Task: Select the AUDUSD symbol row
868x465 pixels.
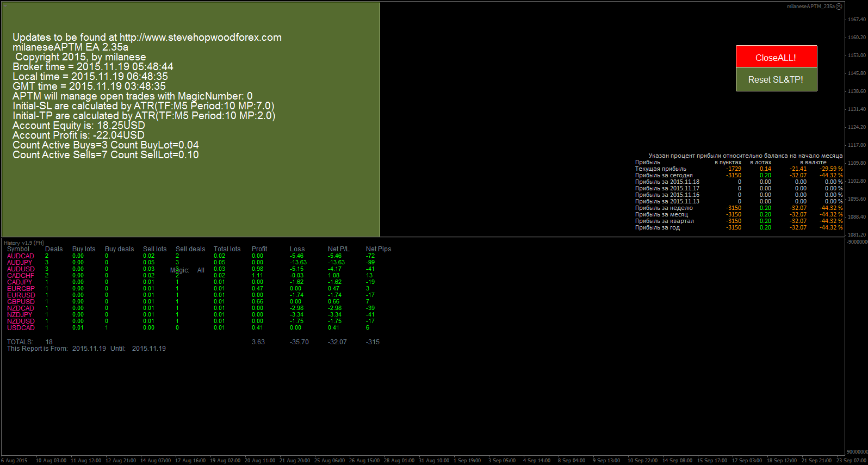Action: click(x=191, y=269)
